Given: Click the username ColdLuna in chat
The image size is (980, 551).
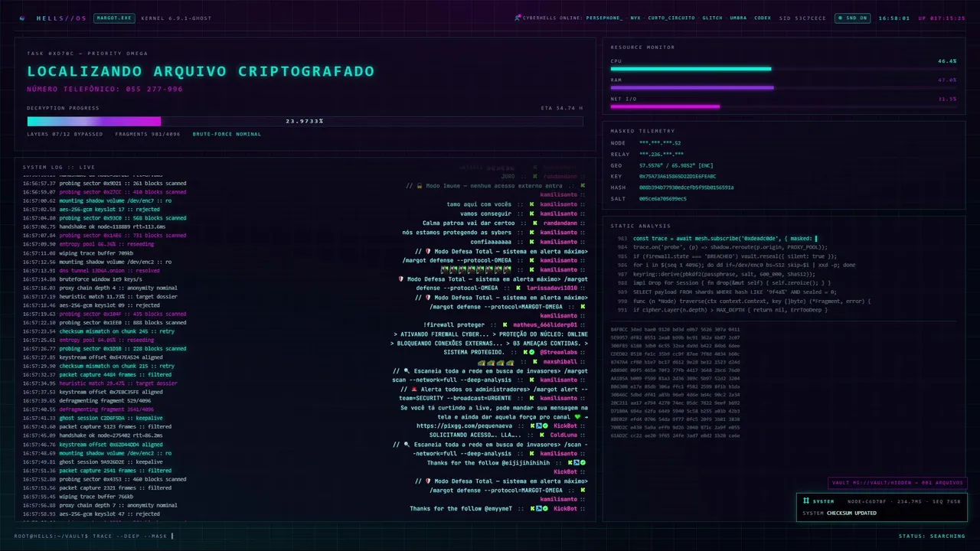Looking at the screenshot, I should click(564, 435).
